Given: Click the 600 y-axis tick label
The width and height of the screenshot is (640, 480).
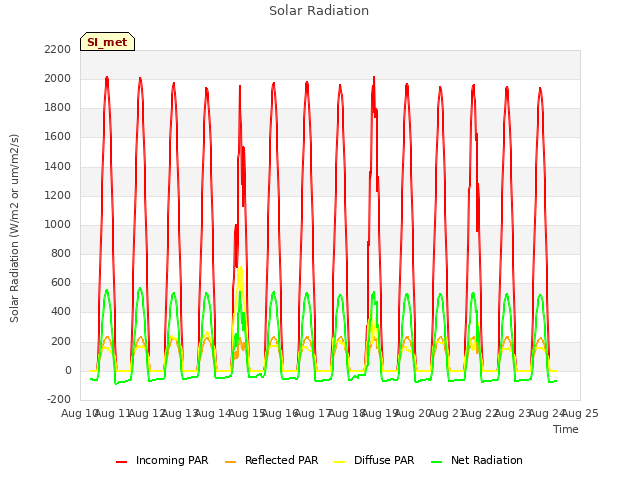Looking at the screenshot, I should pos(61,282).
